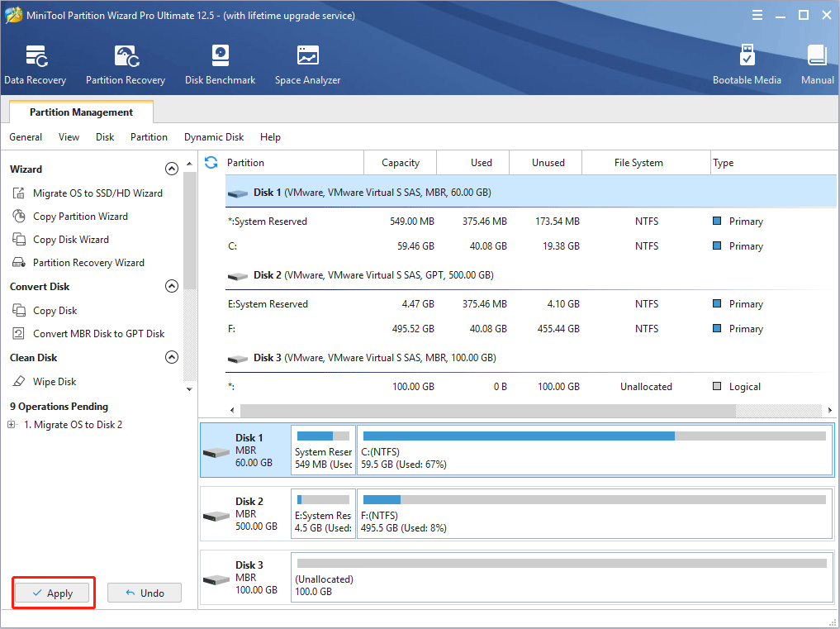Start the Copy Disk Wizard

[x=71, y=239]
